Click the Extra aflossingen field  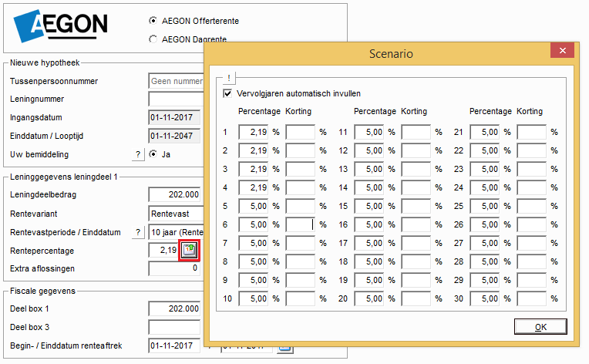click(x=174, y=268)
